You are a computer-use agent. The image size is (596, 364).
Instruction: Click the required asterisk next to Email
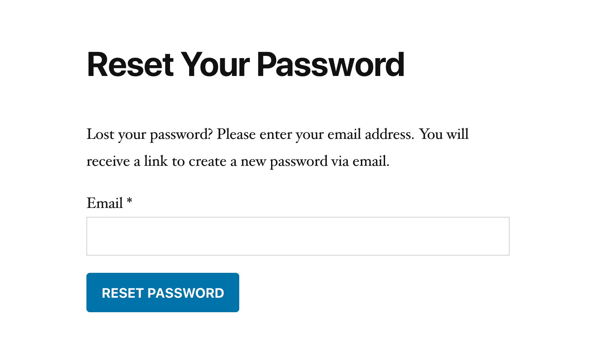130,202
